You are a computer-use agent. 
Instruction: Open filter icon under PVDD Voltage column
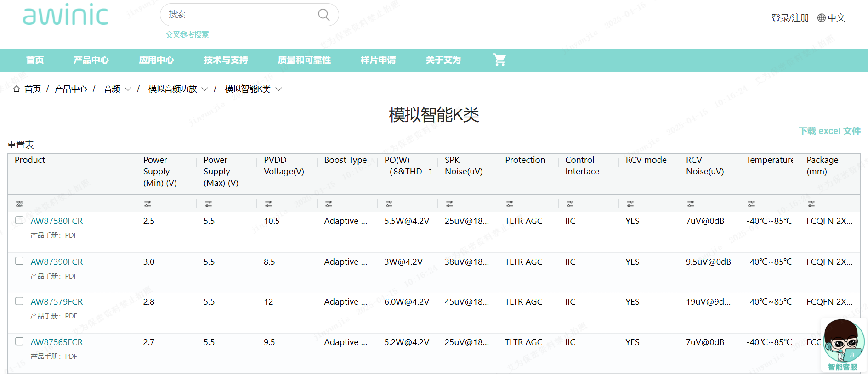269,204
